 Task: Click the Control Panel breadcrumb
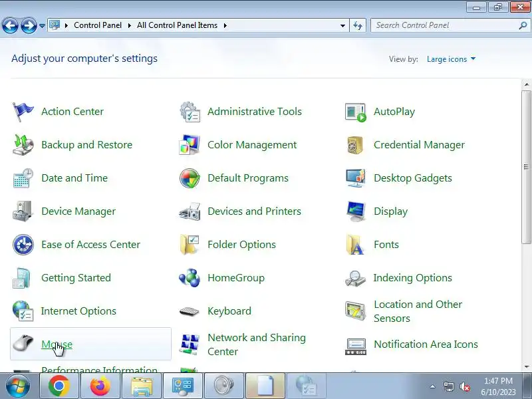pyautogui.click(x=98, y=25)
